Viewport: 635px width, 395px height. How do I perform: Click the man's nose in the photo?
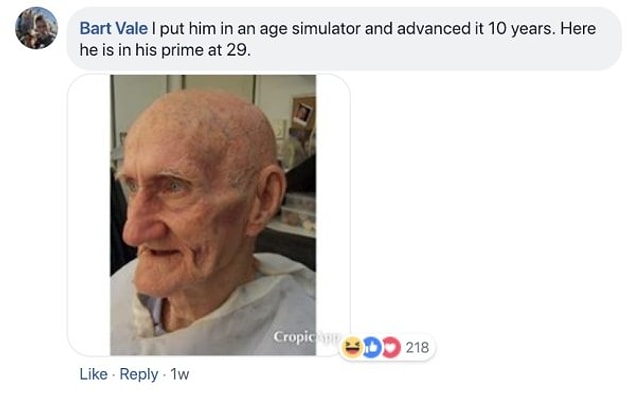[x=138, y=225]
